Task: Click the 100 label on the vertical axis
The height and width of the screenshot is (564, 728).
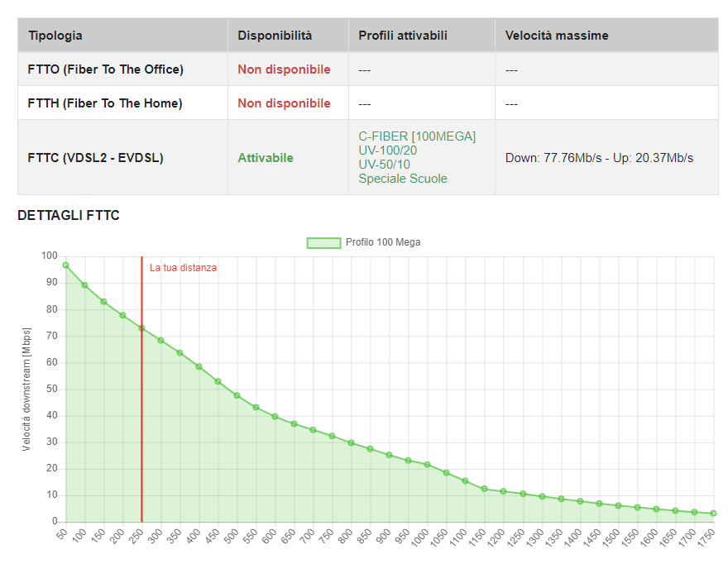Action: coord(49,256)
